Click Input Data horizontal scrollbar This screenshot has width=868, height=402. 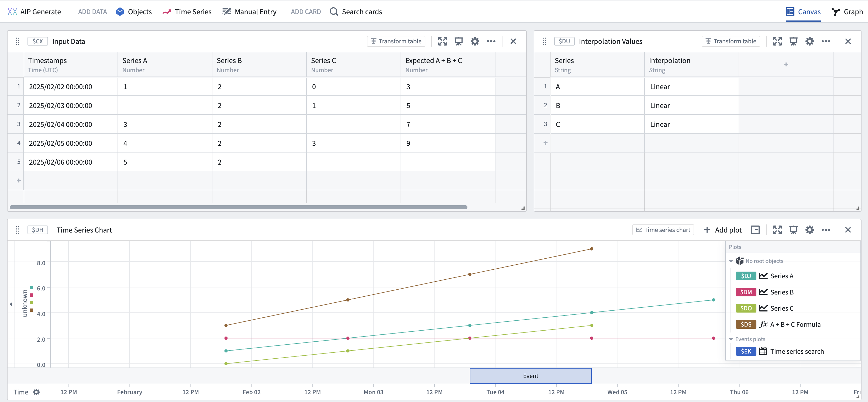tap(238, 207)
